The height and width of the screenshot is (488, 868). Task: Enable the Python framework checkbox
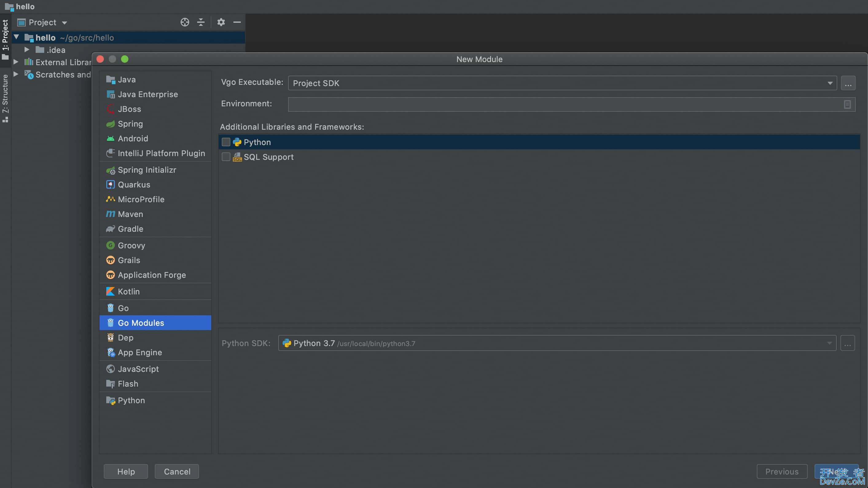click(226, 142)
